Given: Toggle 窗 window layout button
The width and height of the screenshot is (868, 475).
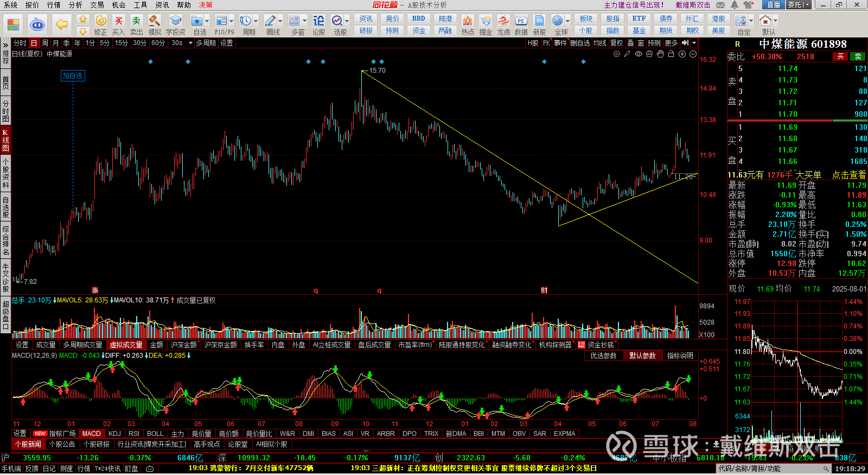Looking at the screenshot, I should [x=641, y=43].
